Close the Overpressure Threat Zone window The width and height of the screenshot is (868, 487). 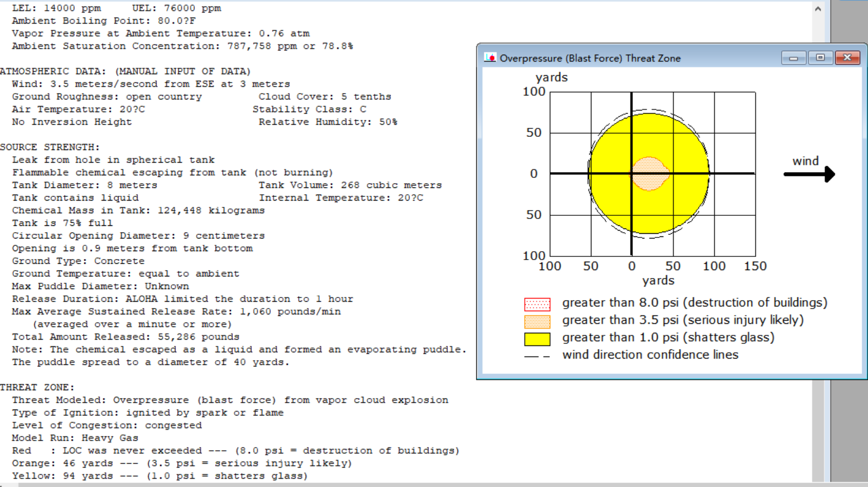coord(847,57)
